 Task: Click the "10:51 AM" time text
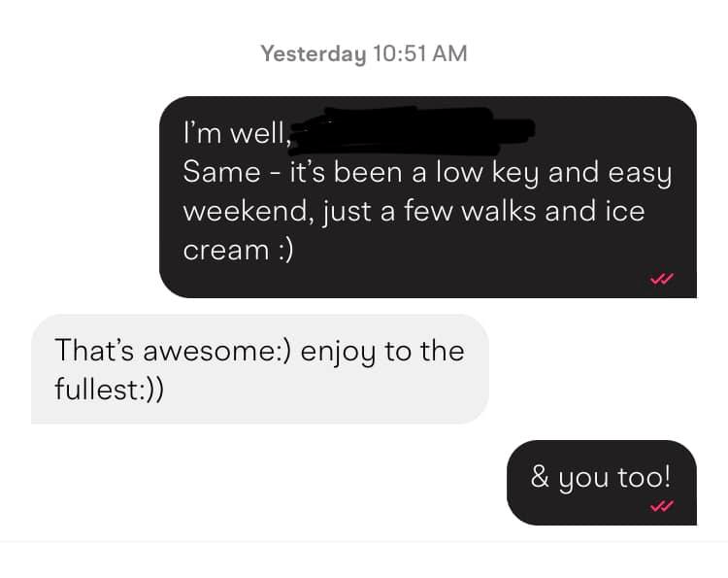419,53
